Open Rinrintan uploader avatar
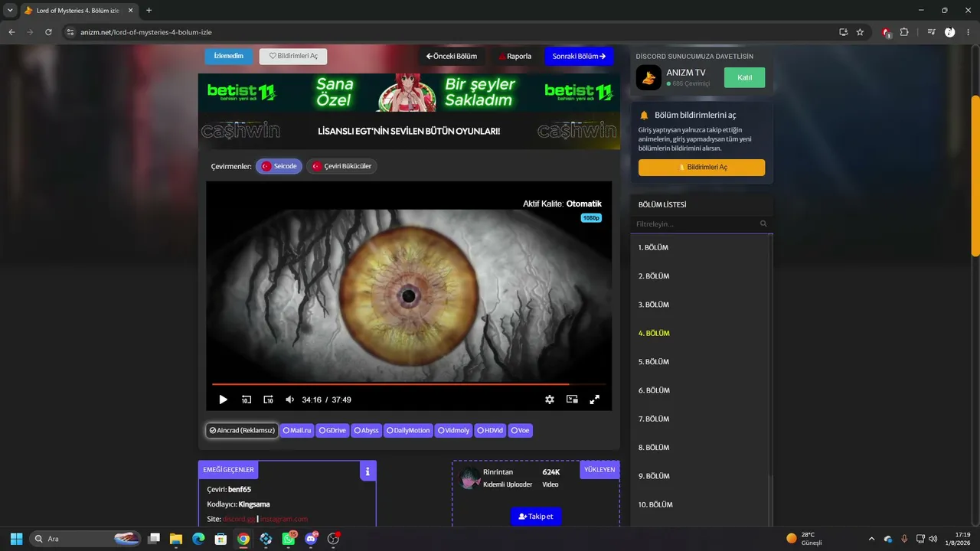Image resolution: width=980 pixels, height=551 pixels. pos(469,478)
